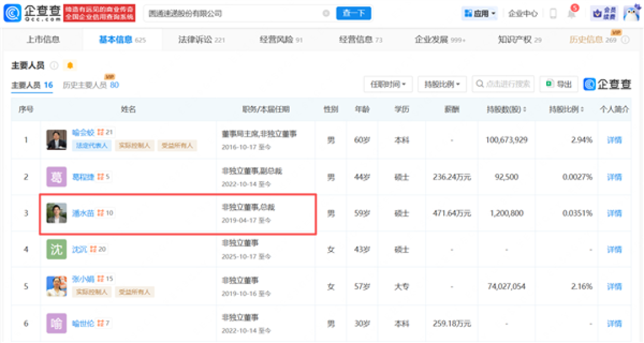Viewport: 644px width, 343px height.
Task: Open the 任职时间 filter dropdown
Action: [388, 84]
